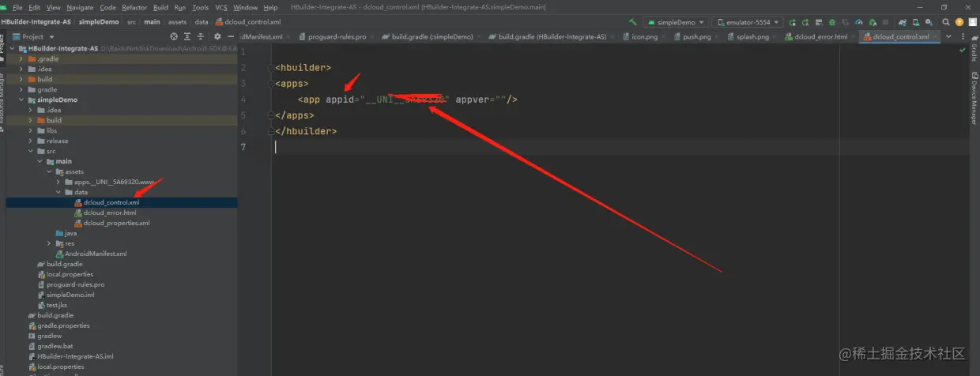This screenshot has height=376, width=980.
Task: Open the Refactor menu
Action: (134, 7)
